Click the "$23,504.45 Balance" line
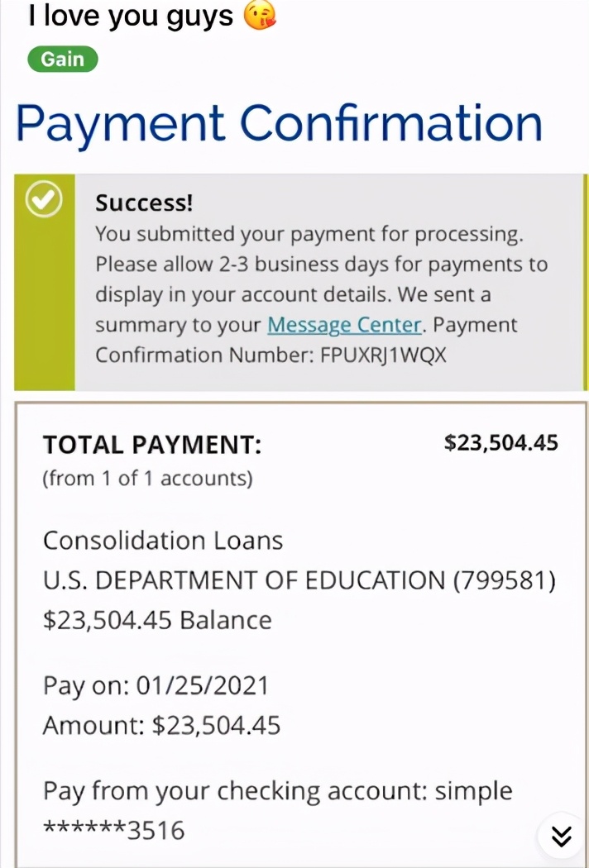The width and height of the screenshot is (589, 868). (157, 620)
